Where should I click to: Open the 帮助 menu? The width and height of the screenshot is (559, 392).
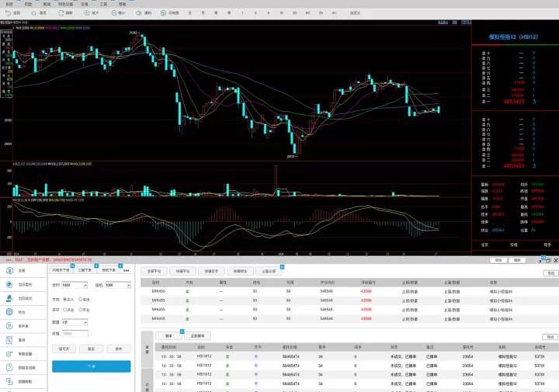click(x=123, y=4)
